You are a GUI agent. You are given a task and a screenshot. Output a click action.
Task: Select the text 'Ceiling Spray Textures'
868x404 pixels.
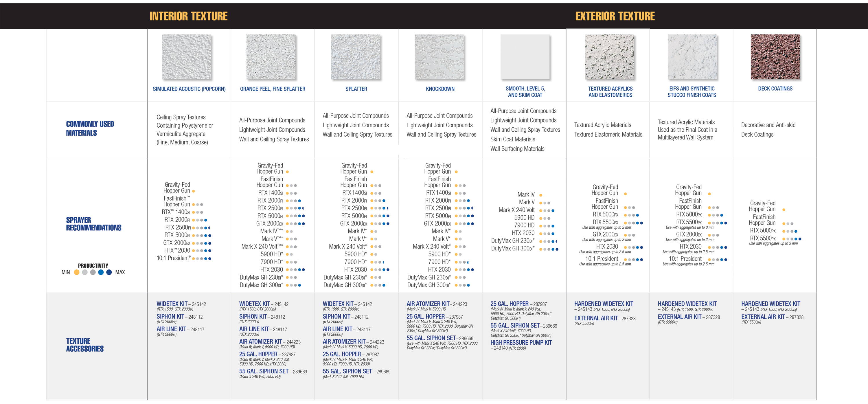(181, 117)
